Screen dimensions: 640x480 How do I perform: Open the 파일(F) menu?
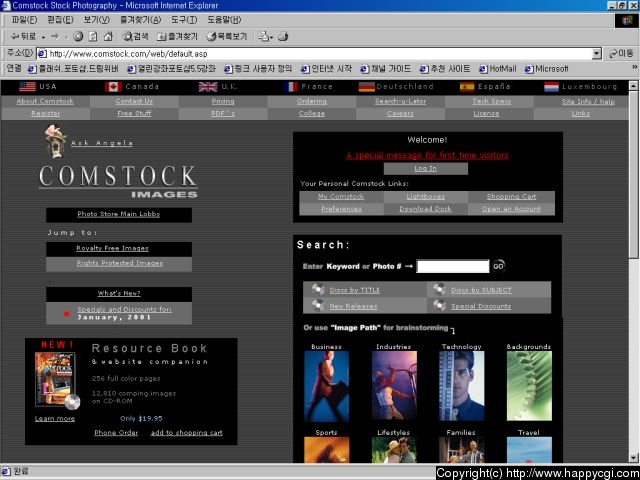(x=24, y=20)
